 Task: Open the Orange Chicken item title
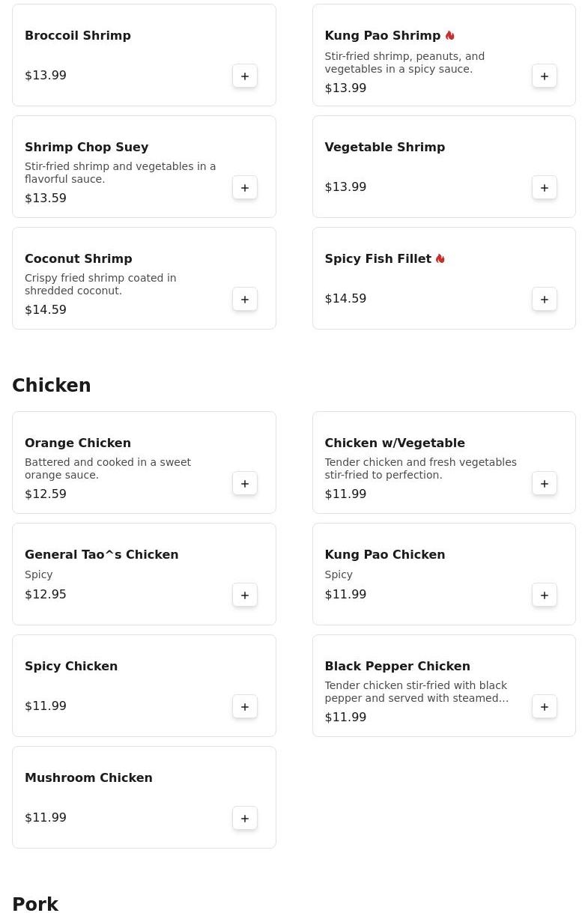78,443
